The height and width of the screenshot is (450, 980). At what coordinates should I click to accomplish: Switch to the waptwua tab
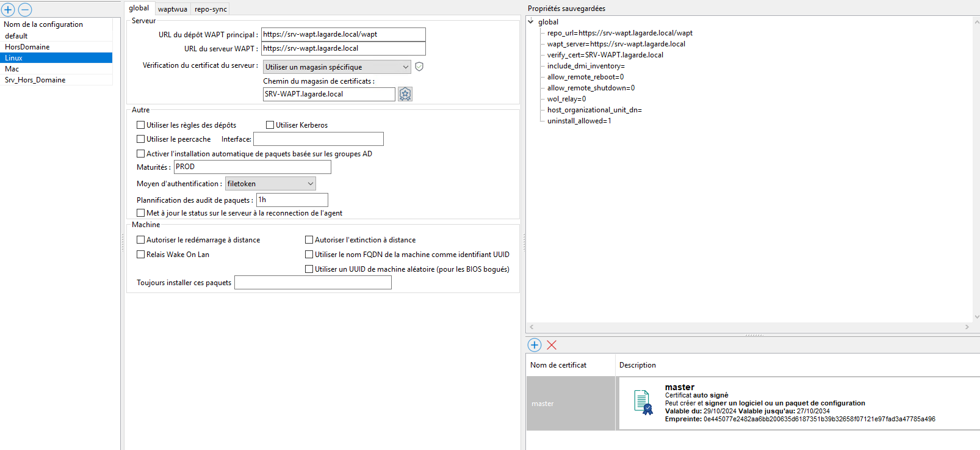173,9
